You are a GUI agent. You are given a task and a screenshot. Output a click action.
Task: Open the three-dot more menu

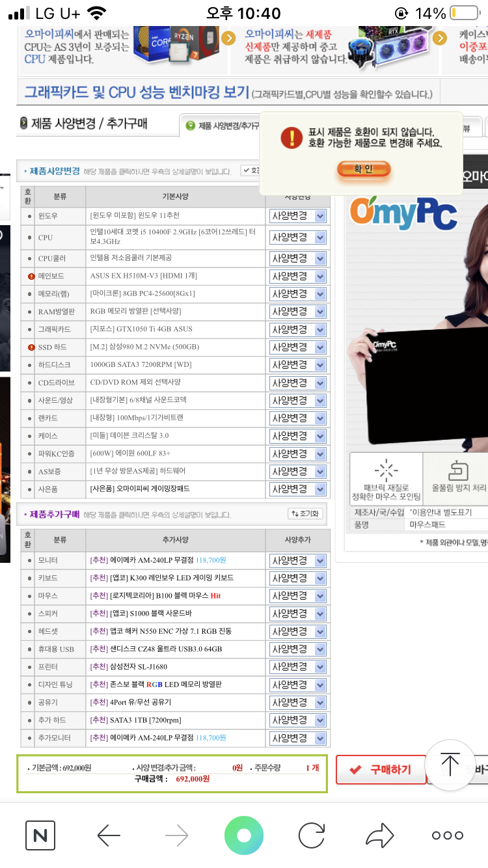pos(447,835)
